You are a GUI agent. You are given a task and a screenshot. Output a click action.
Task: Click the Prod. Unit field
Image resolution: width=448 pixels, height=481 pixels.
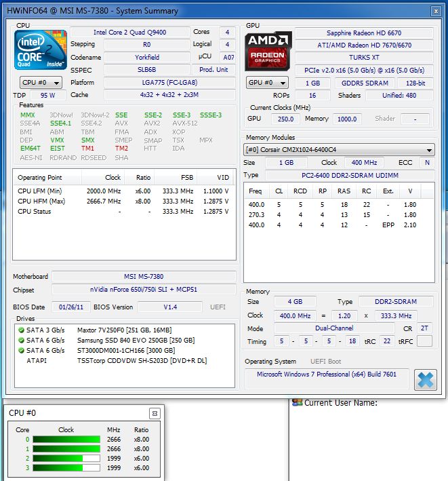click(213, 70)
